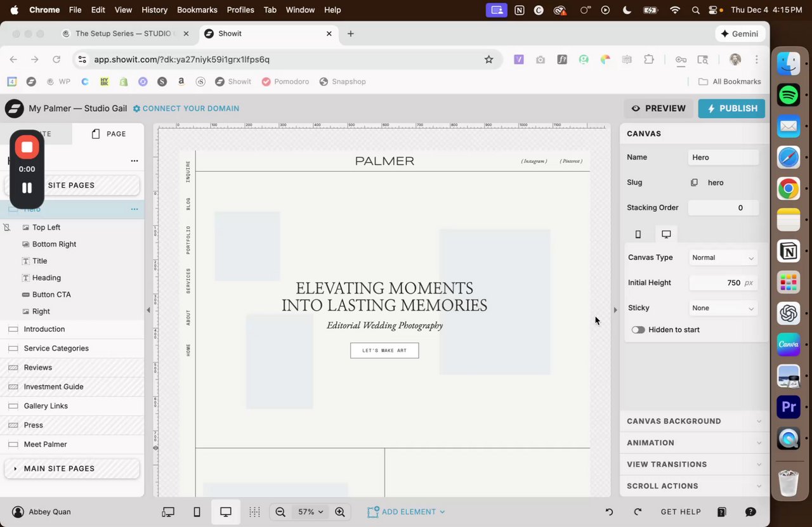Edit the canvas Name field

point(723,157)
